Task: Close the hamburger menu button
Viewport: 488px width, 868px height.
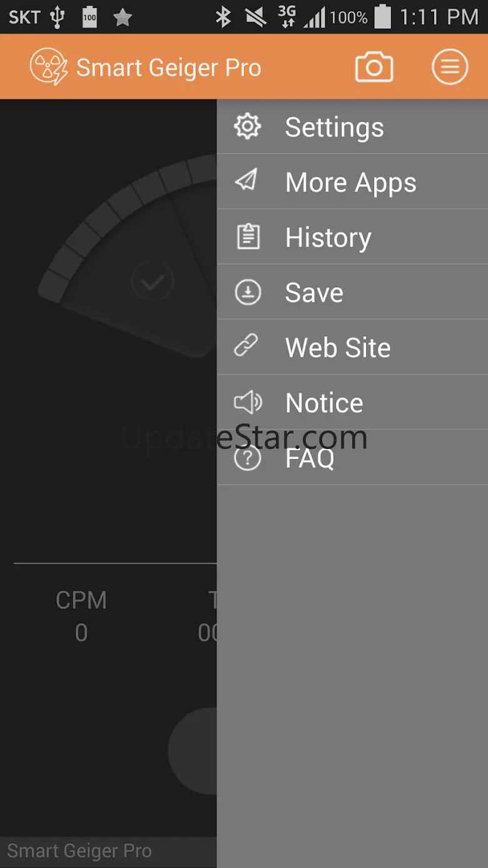Action: click(x=449, y=67)
